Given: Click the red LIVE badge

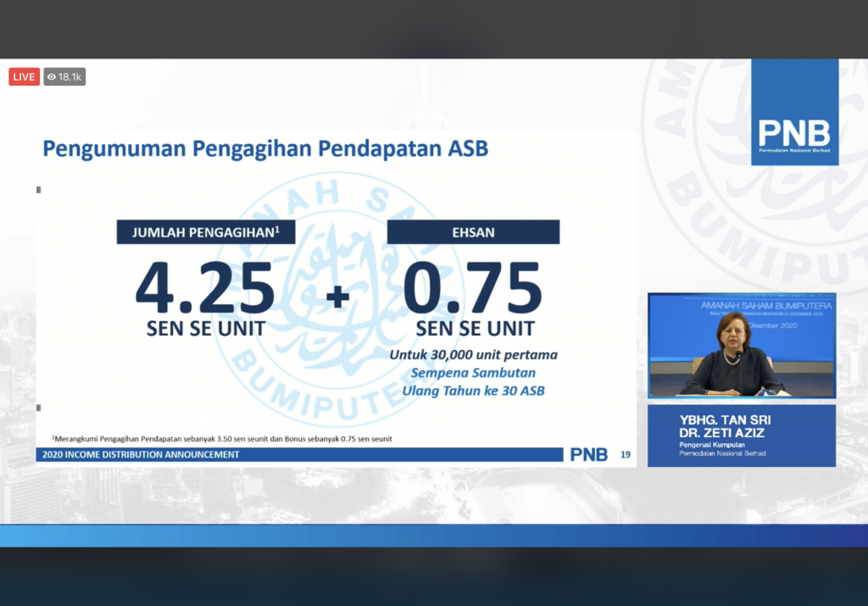Looking at the screenshot, I should [x=24, y=77].
